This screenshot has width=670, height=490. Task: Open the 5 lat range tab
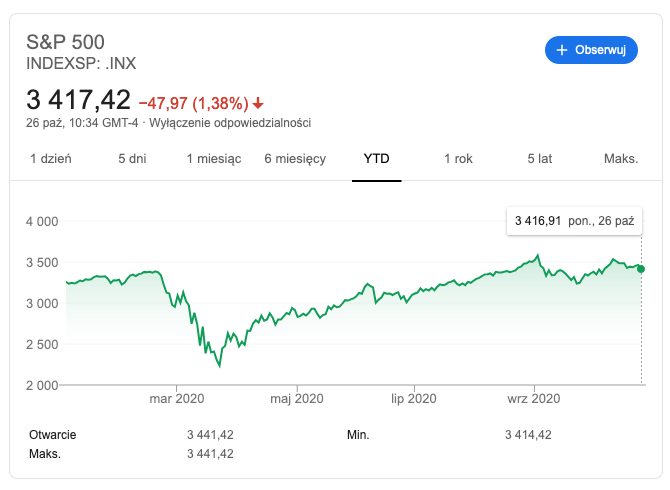[x=539, y=158]
